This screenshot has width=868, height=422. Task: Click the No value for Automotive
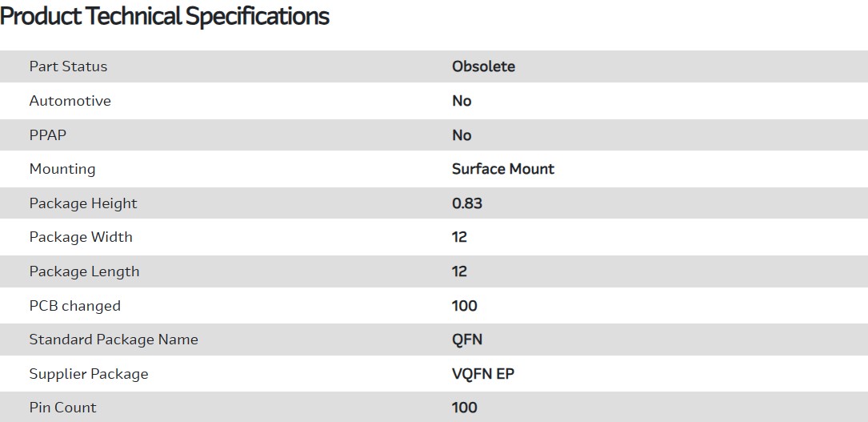pyautogui.click(x=462, y=101)
